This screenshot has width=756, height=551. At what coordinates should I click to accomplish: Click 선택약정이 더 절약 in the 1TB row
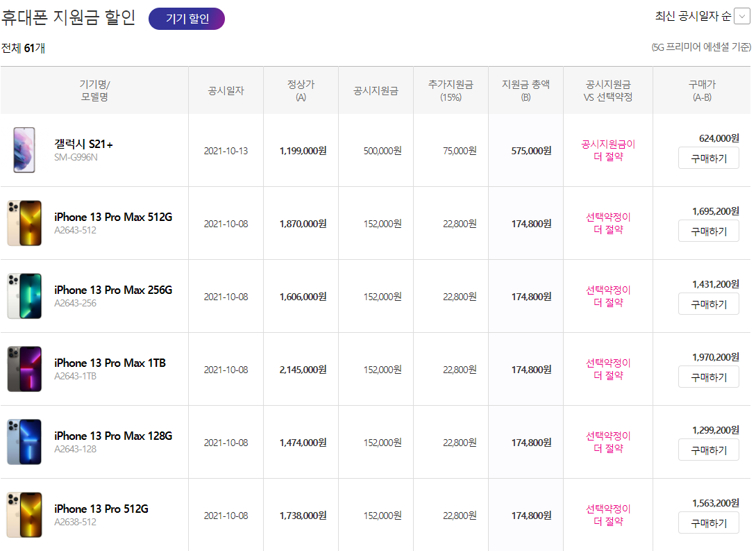(608, 369)
